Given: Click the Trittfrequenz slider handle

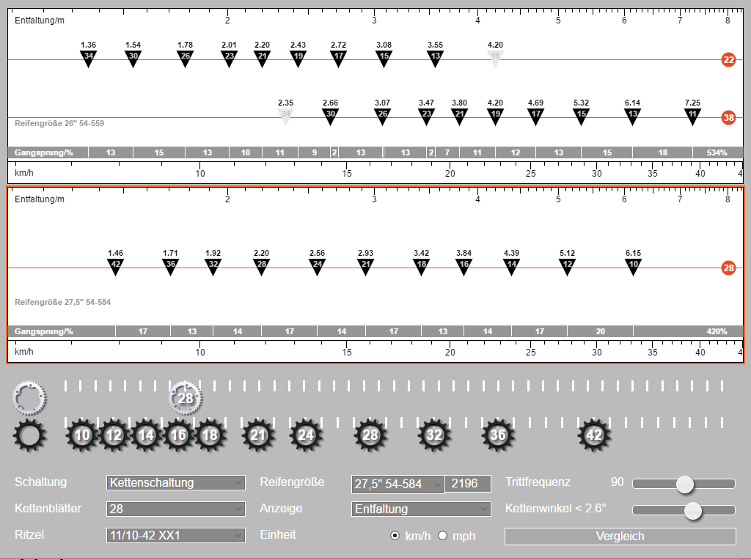Looking at the screenshot, I should (685, 484).
